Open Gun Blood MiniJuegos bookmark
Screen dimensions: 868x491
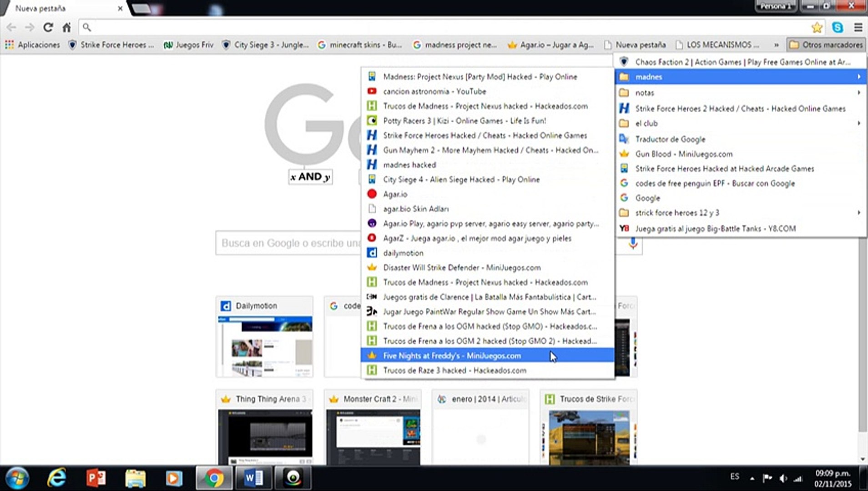click(741, 154)
